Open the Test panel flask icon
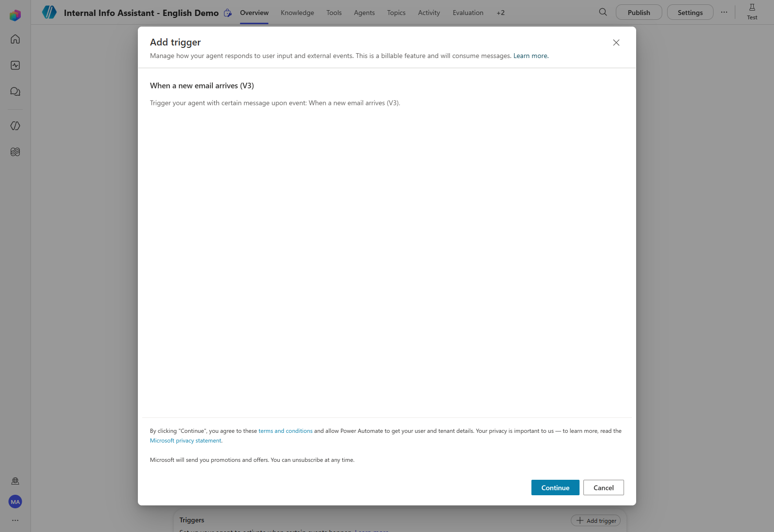This screenshot has width=774, height=532. click(752, 12)
